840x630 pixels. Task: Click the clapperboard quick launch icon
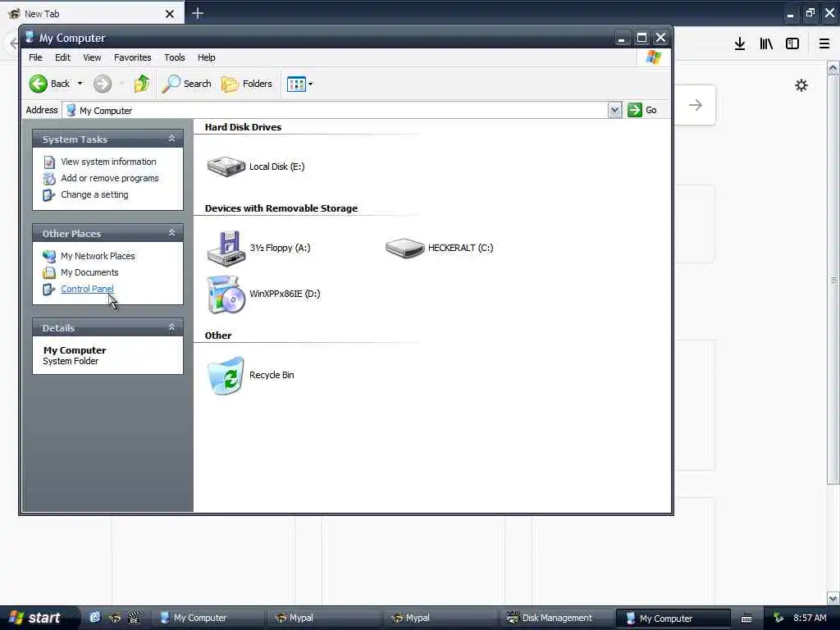click(134, 618)
